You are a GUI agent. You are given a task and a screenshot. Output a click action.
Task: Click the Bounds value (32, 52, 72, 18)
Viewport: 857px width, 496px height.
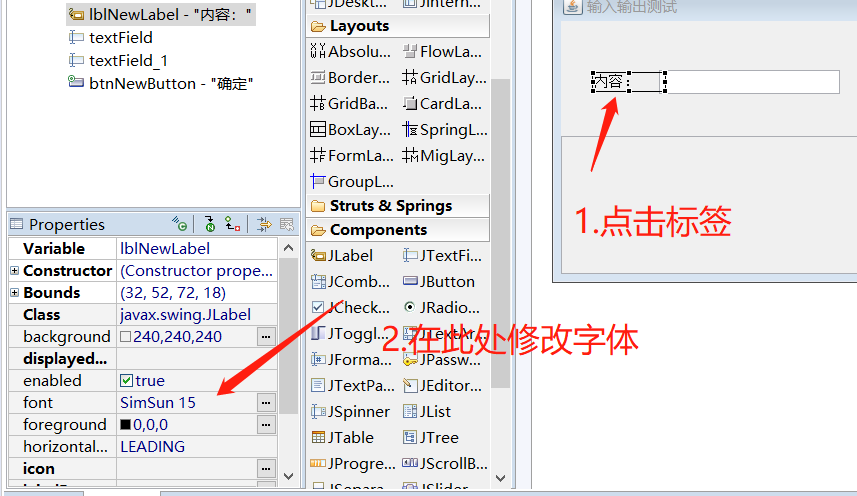click(173, 293)
